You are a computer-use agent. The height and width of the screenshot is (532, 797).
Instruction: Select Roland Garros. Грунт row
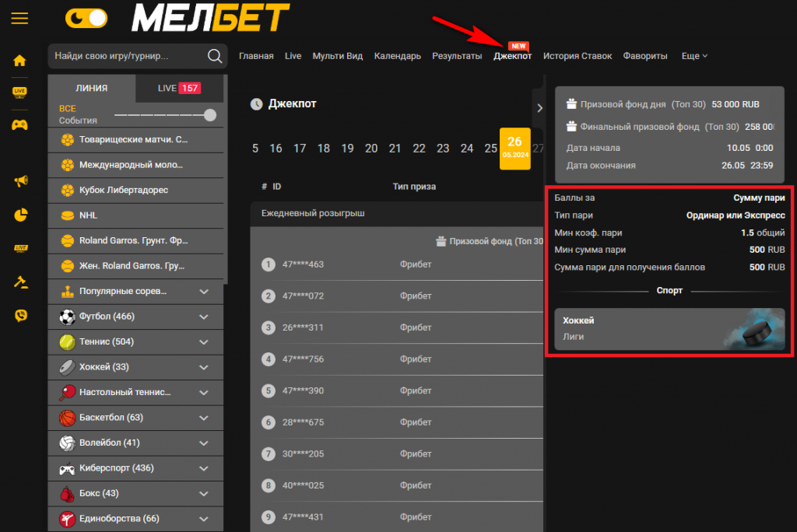coord(135,240)
